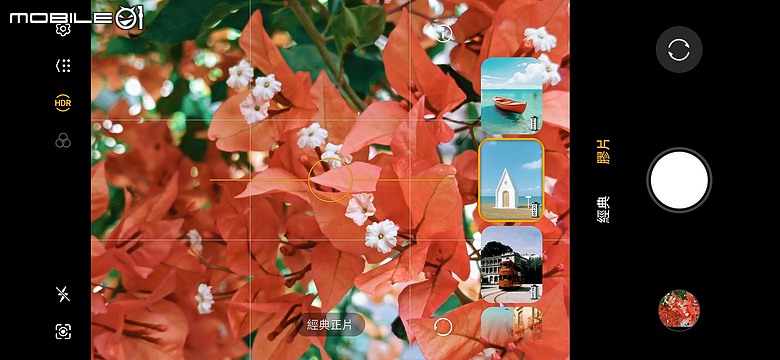Open the color filters icon
780x360 pixels.
[63, 141]
